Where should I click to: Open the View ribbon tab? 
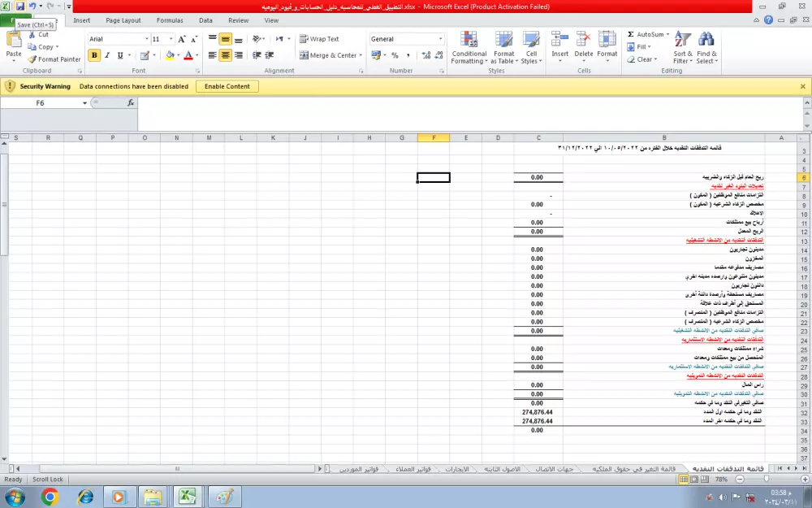click(271, 20)
